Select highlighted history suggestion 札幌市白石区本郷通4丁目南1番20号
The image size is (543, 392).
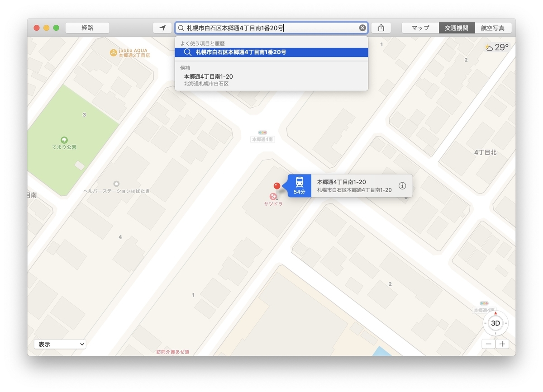[271, 52]
